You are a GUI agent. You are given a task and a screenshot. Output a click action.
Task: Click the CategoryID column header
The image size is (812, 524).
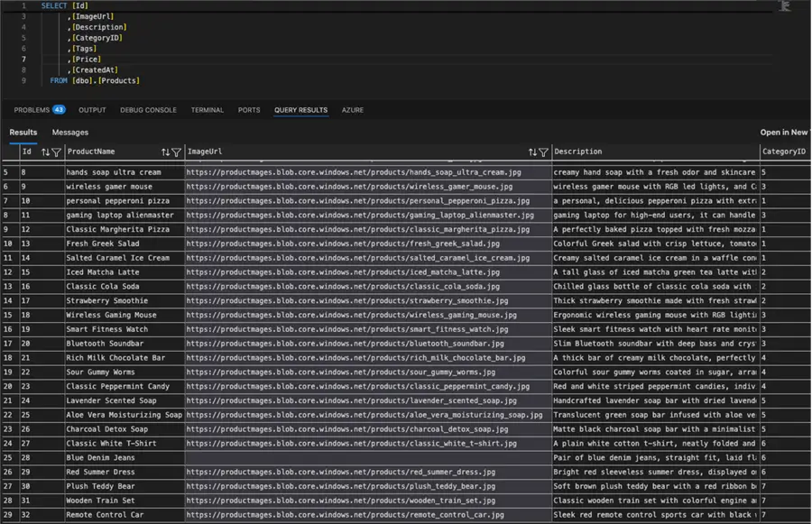tap(783, 152)
